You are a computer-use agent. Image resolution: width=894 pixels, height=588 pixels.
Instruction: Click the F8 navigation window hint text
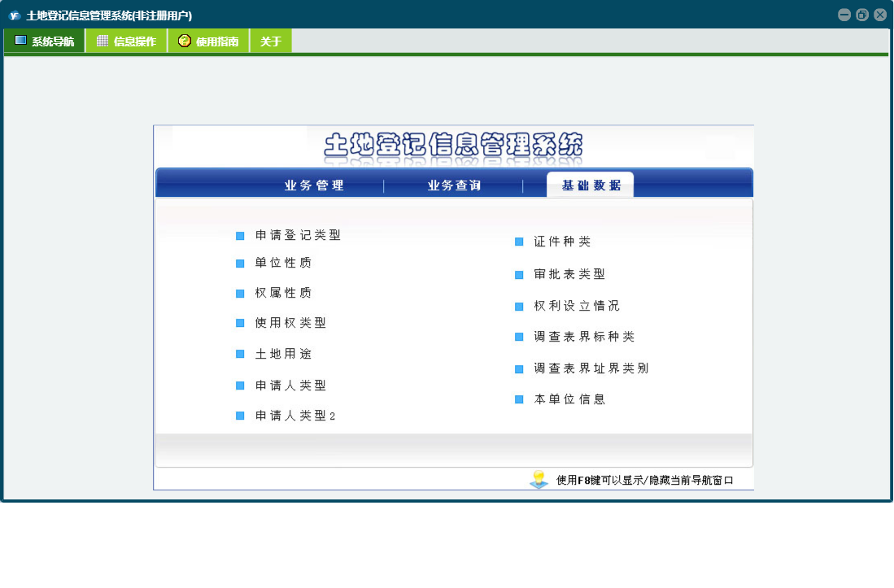click(x=645, y=481)
